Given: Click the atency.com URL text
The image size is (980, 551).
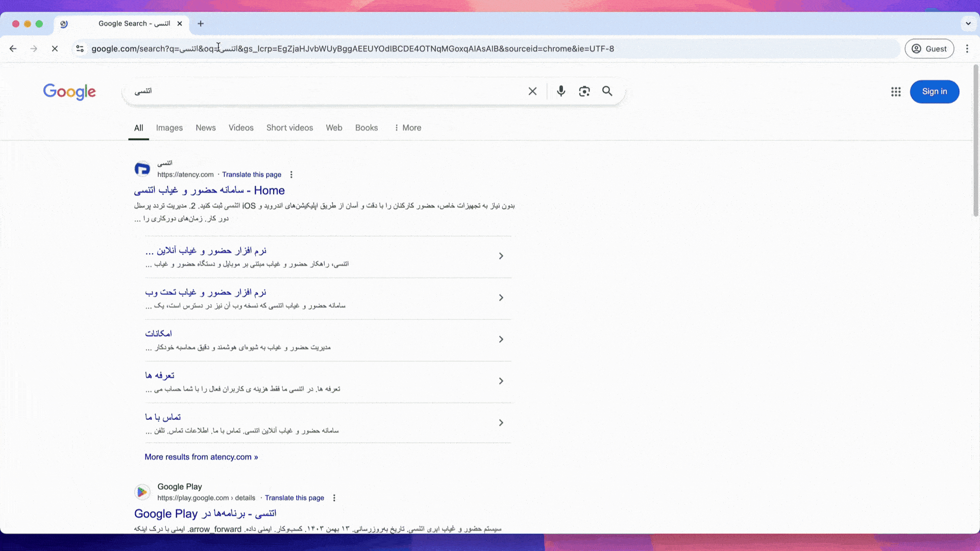Looking at the screenshot, I should pos(185,174).
